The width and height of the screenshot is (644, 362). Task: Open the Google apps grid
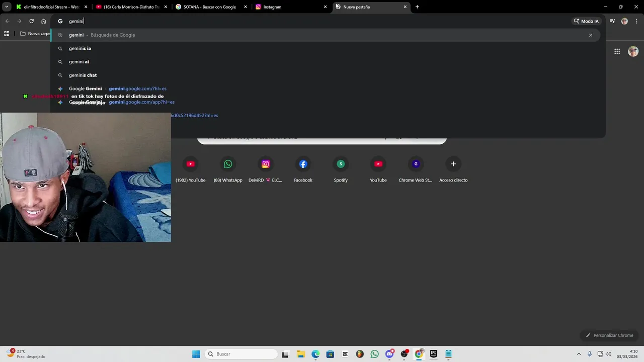pyautogui.click(x=617, y=51)
